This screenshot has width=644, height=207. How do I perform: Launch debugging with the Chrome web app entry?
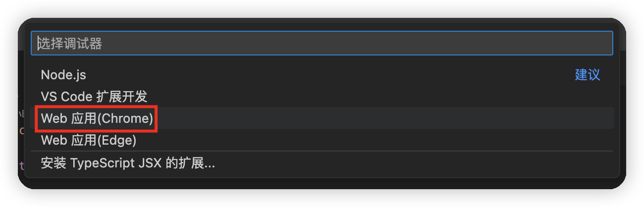[322, 118]
